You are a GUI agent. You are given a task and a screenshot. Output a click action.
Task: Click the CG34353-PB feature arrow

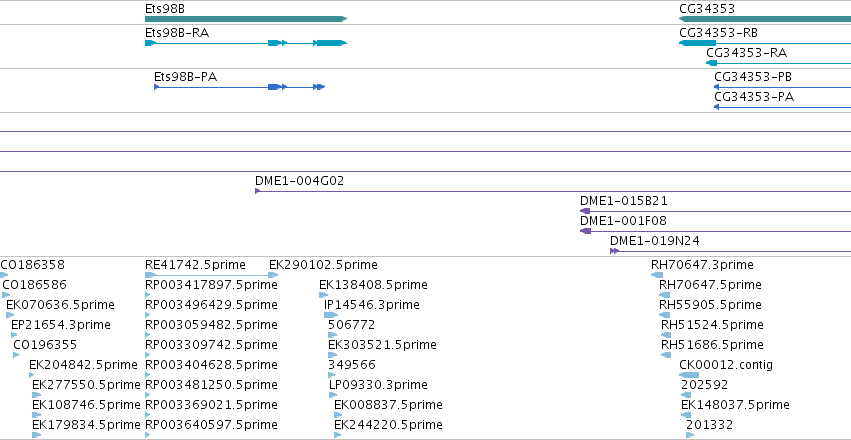pyautogui.click(x=716, y=87)
